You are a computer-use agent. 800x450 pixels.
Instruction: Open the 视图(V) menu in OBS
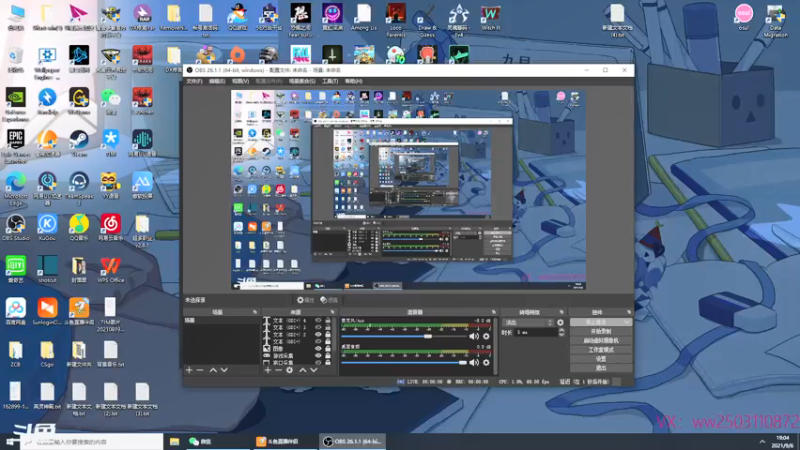[240, 81]
